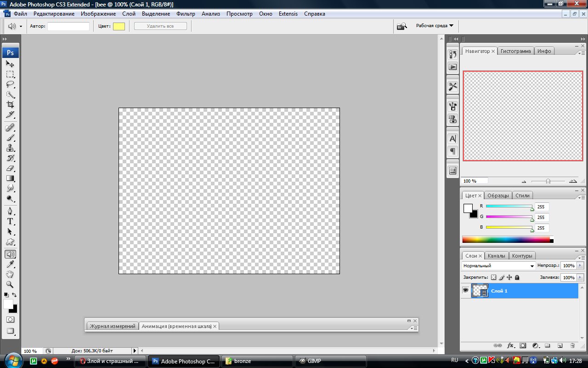Delete layer using the trash icon
Image resolution: width=588 pixels, height=368 pixels.
coord(572,345)
